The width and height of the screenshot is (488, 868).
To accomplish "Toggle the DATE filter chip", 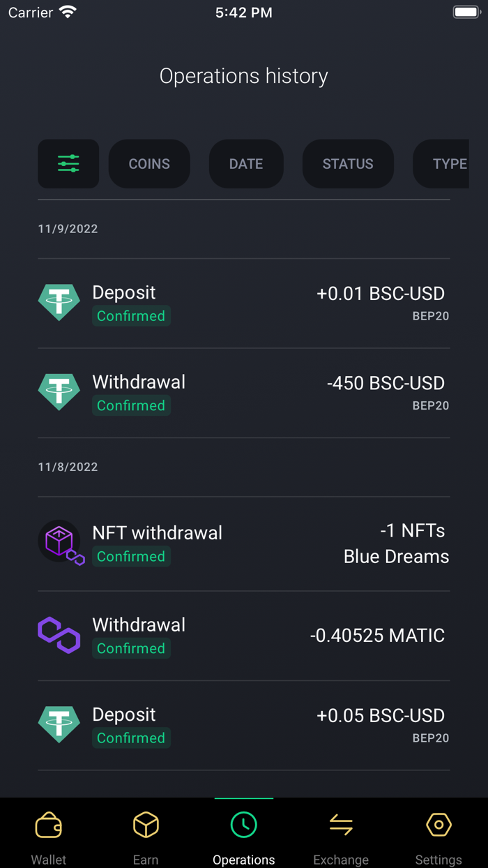I will [x=245, y=163].
